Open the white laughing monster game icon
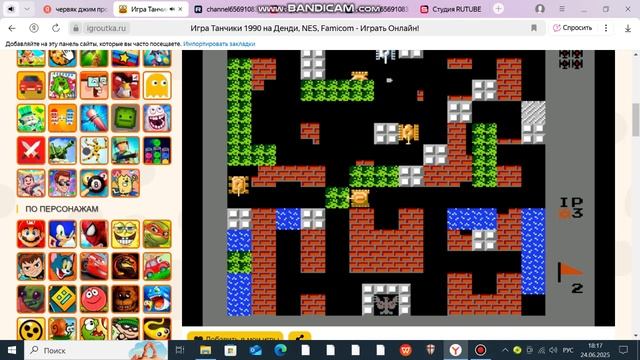This screenshot has width=640, height=360. tap(157, 118)
